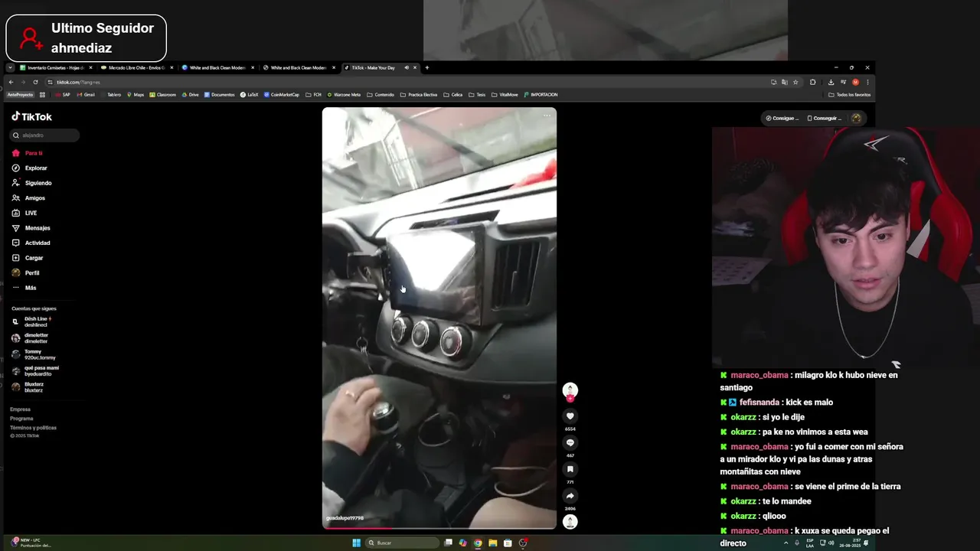Click the TikTok search field

pyautogui.click(x=45, y=135)
